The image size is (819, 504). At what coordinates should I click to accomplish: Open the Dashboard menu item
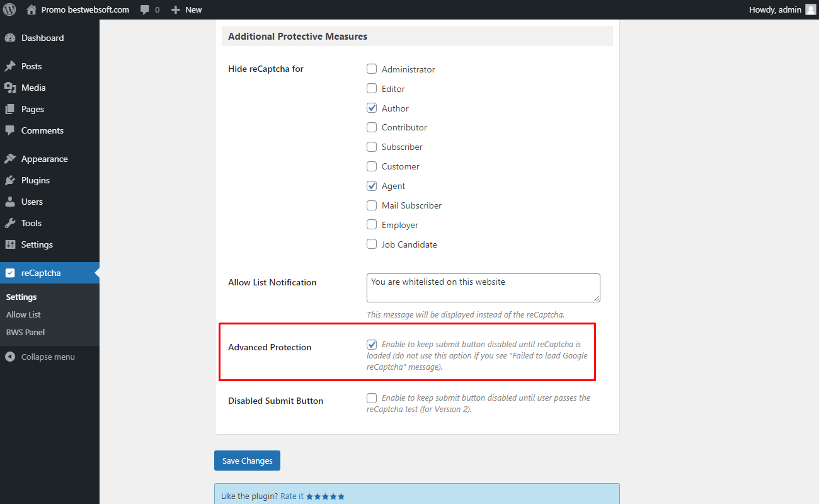click(x=50, y=38)
